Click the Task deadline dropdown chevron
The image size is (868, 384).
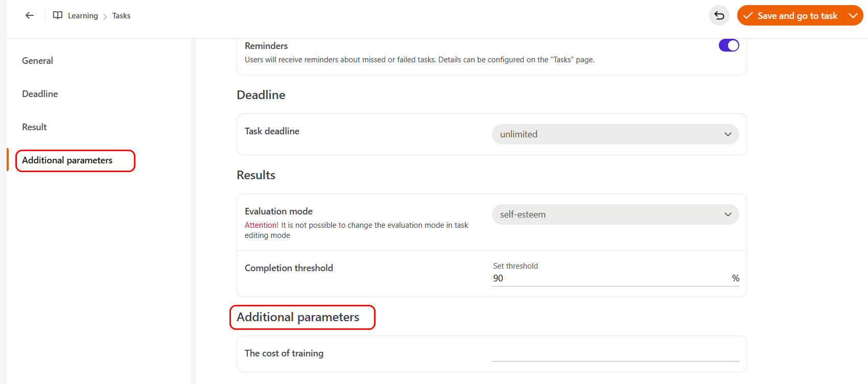pos(728,134)
